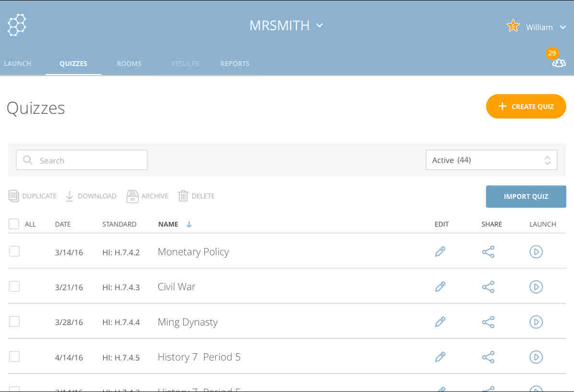Screen dimensions: 574x392
Task: Click the Socrative hexagon logo
Action: point(17,25)
